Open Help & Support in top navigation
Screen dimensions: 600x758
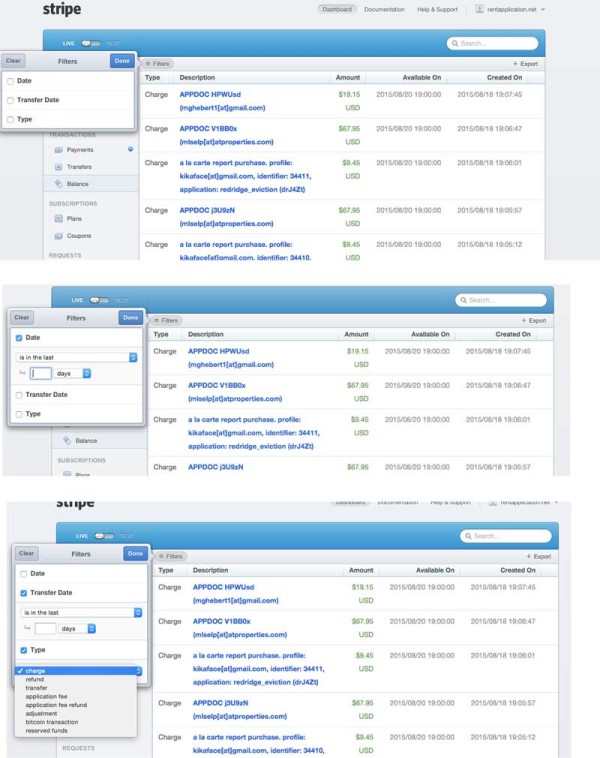437,9
